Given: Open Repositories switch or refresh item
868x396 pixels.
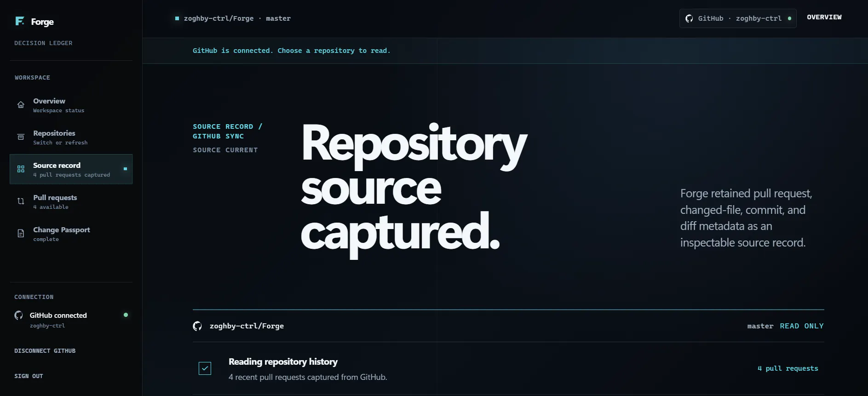Looking at the screenshot, I should (x=71, y=137).
